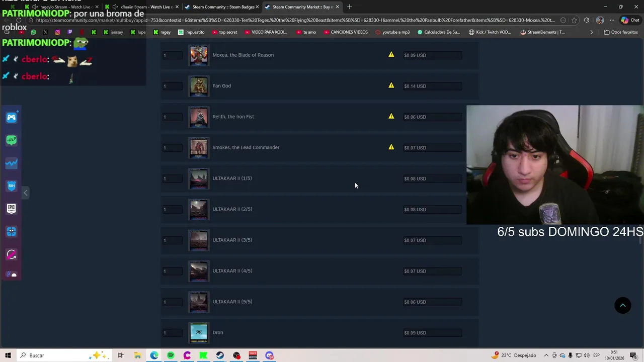
Task: Expand the bookmarks overflow chevron
Action: point(591,32)
